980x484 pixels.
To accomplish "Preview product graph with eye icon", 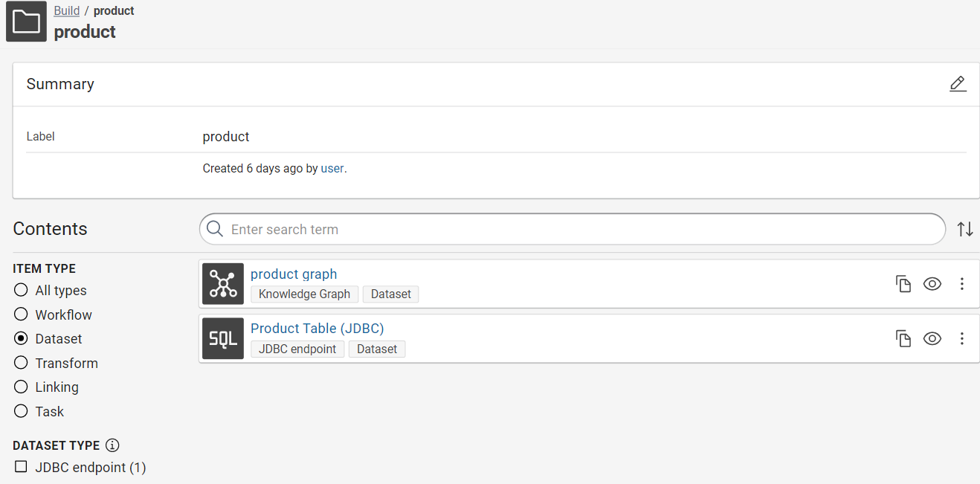I will click(932, 284).
